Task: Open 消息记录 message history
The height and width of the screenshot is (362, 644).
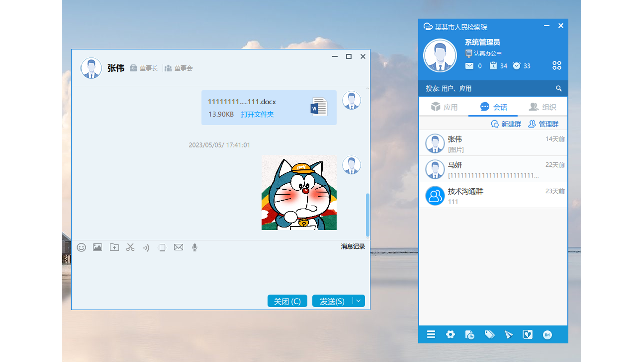Action: click(352, 247)
